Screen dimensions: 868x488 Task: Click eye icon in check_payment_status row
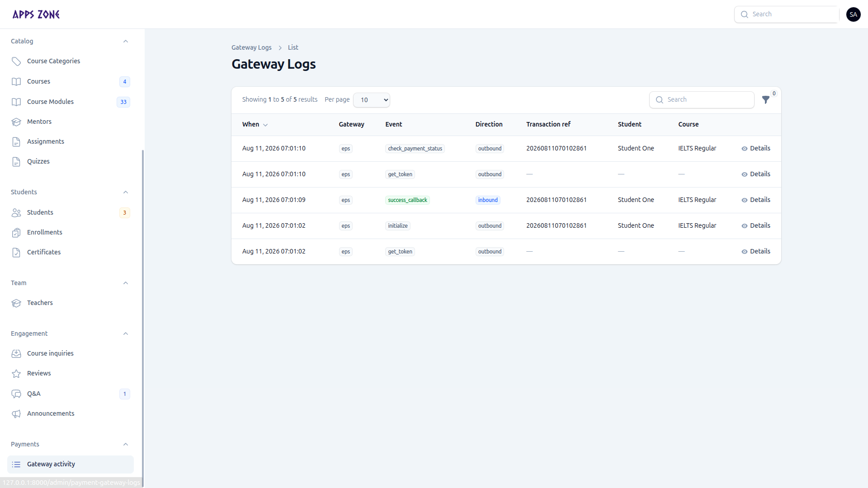click(x=744, y=149)
